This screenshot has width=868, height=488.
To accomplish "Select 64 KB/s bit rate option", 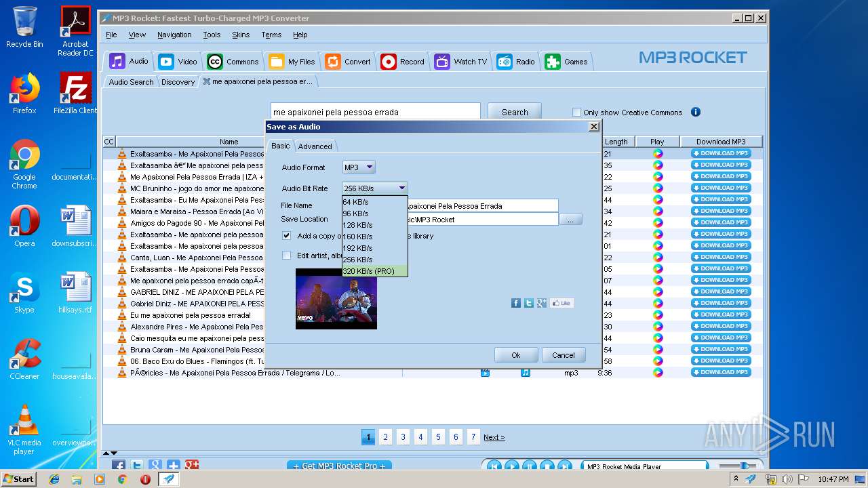I will [374, 202].
